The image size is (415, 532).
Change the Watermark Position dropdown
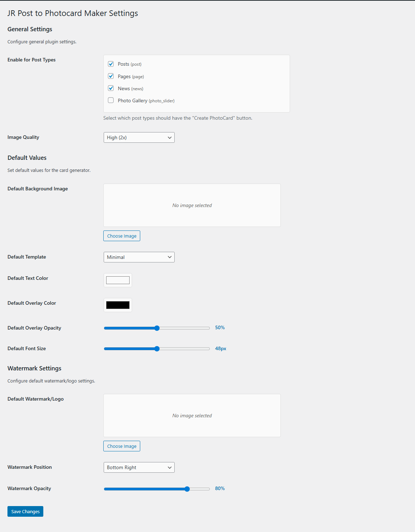(x=139, y=467)
